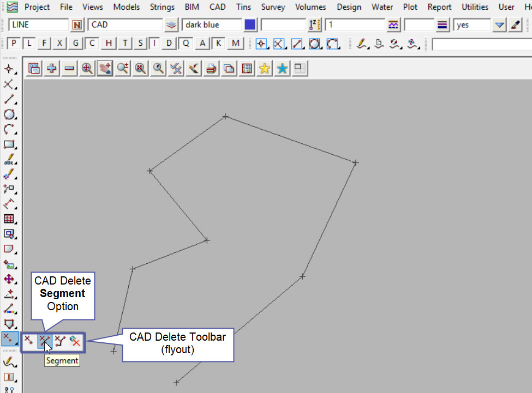Image resolution: width=532 pixels, height=393 pixels.
Task: Open the Utilities menu
Action: coord(475,7)
